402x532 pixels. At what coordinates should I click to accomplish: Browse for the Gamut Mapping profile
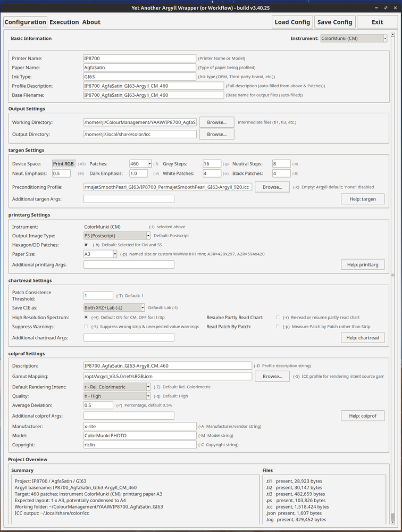pyautogui.click(x=272, y=376)
